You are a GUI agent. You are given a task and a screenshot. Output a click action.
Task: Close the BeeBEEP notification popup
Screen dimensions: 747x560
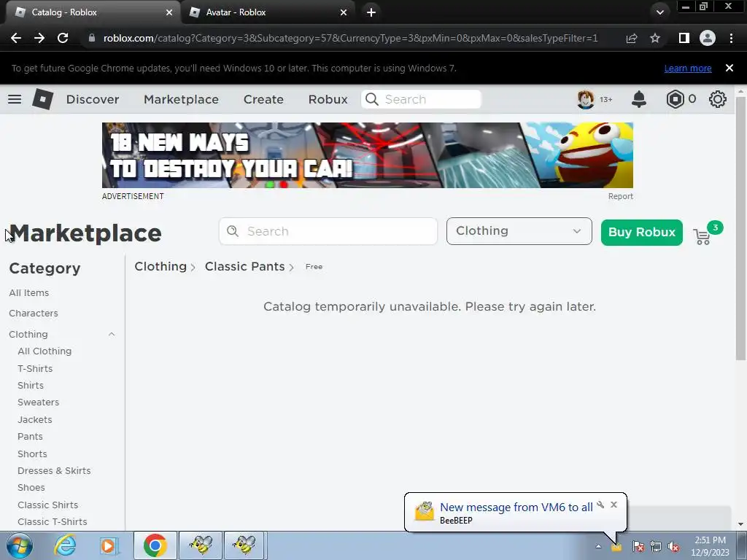(x=614, y=505)
